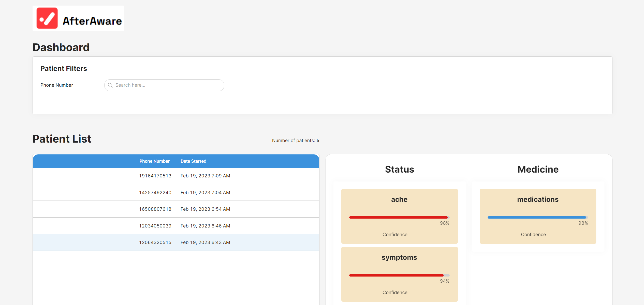The width and height of the screenshot is (644, 305).
Task: Click the Dashboard page title
Action: [x=61, y=47]
